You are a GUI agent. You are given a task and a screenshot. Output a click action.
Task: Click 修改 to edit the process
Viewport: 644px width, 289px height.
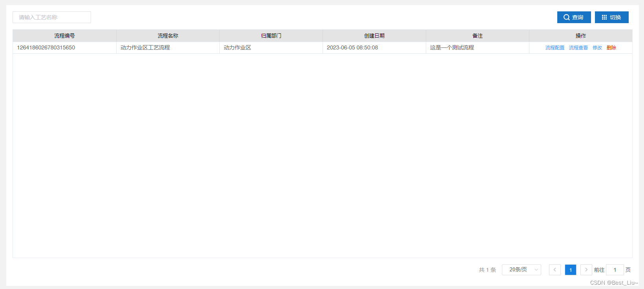[x=597, y=48]
